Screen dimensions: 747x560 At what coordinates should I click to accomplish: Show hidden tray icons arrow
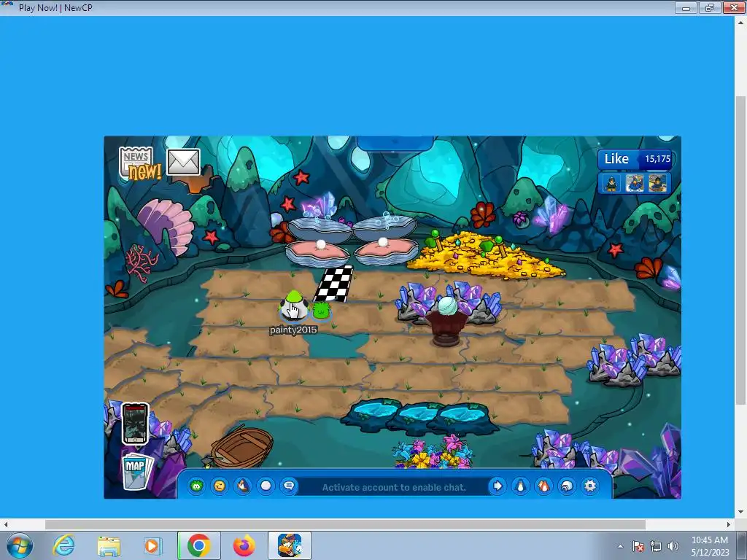pyautogui.click(x=620, y=546)
